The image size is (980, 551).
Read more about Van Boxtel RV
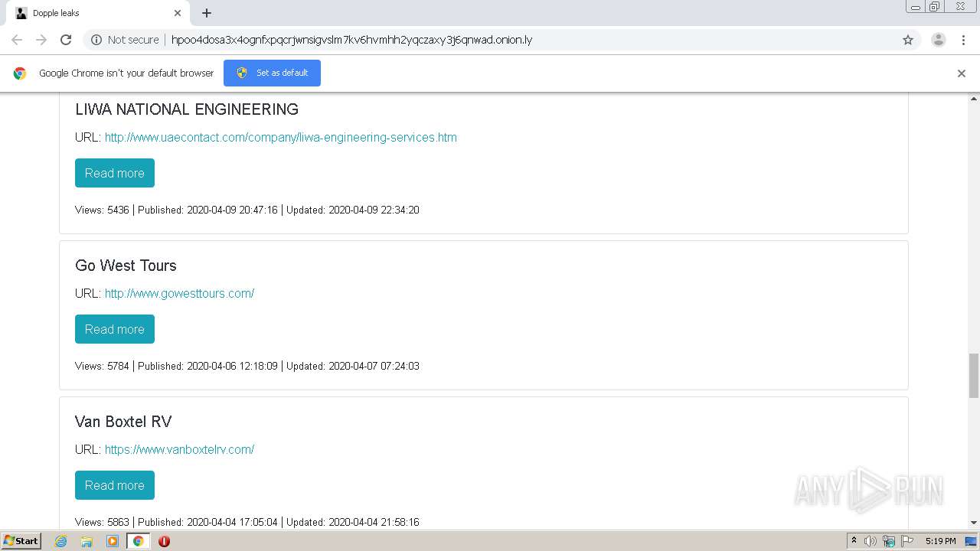115,485
